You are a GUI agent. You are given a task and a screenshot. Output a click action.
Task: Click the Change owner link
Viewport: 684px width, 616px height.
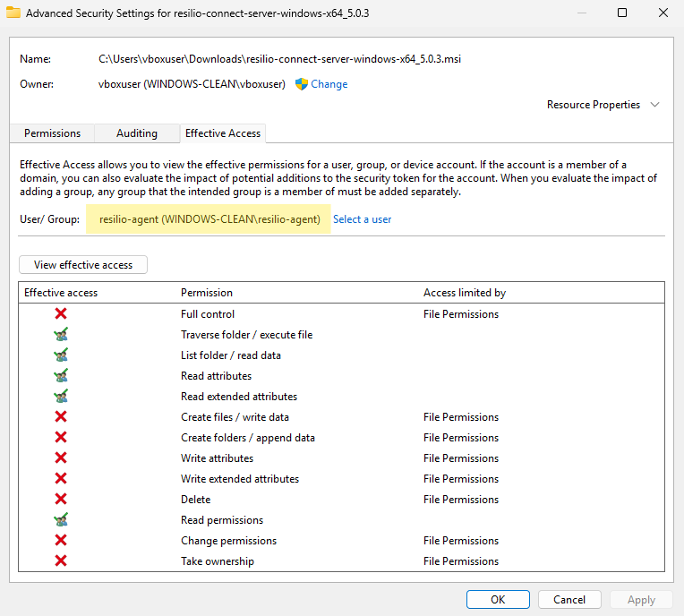pyautogui.click(x=329, y=84)
